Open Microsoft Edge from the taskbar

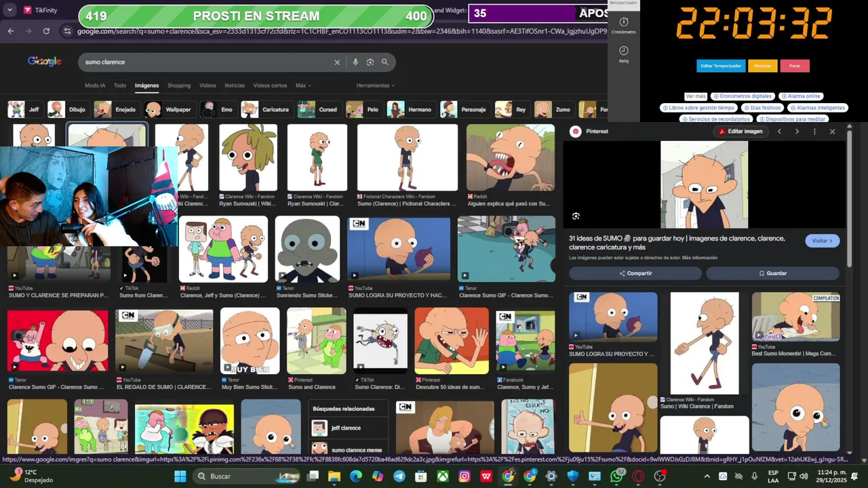click(x=356, y=476)
